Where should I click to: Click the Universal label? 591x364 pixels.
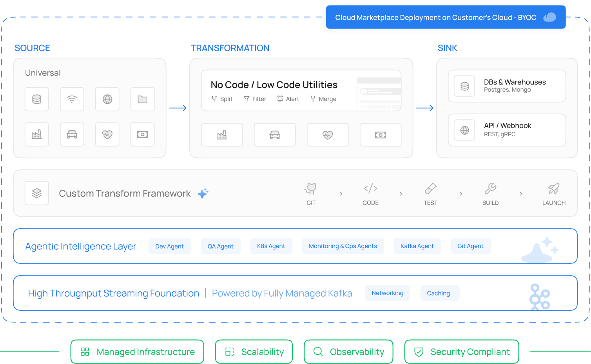click(x=43, y=73)
